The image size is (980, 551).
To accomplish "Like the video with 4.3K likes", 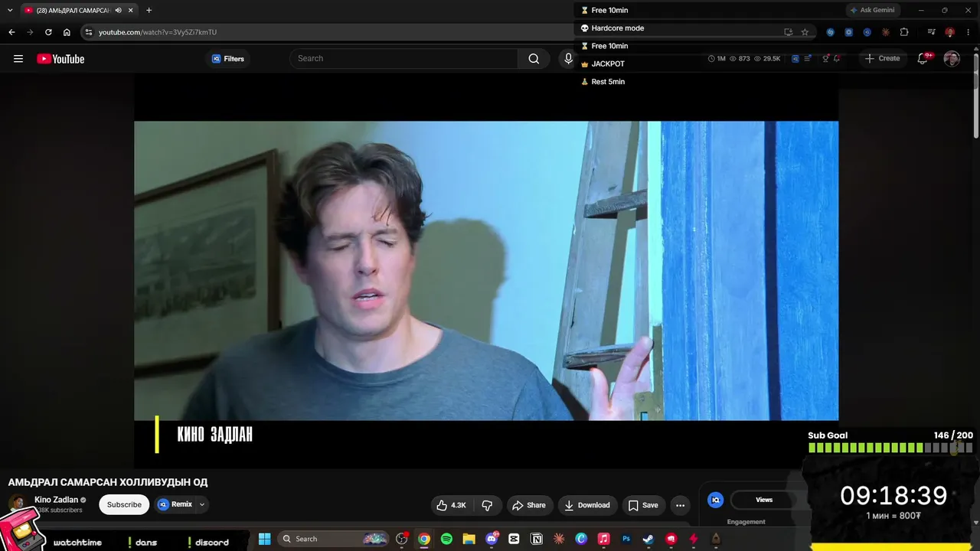I will point(451,505).
